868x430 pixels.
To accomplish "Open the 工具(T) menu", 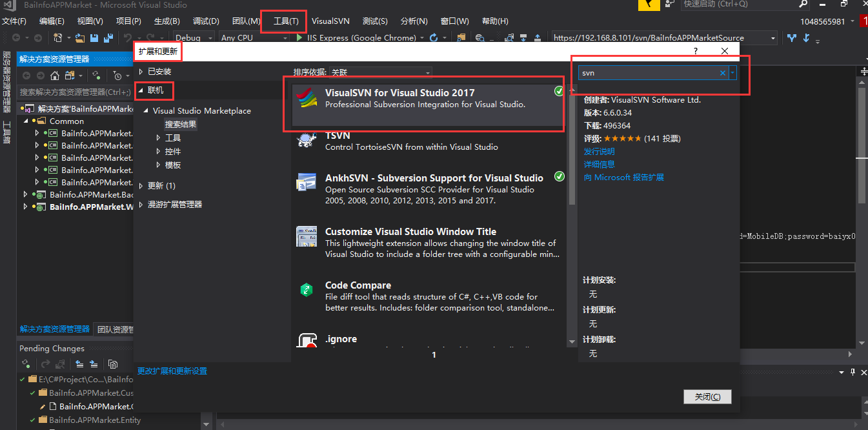I will coord(286,21).
